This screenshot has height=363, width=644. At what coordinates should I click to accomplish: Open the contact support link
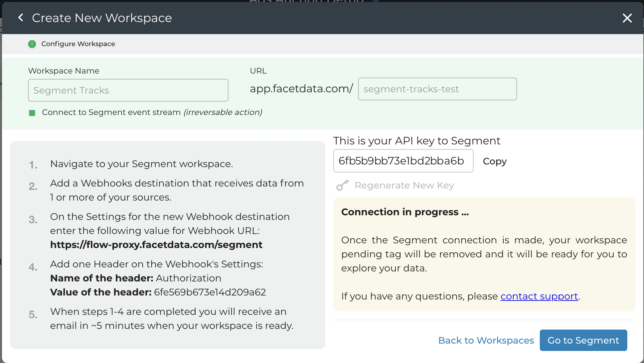tap(539, 296)
